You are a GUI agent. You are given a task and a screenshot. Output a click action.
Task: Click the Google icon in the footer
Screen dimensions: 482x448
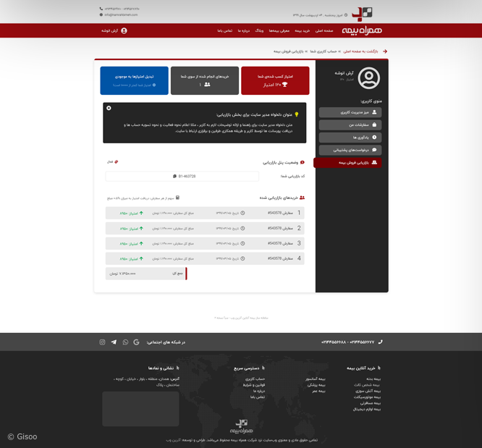pyautogui.click(x=136, y=342)
